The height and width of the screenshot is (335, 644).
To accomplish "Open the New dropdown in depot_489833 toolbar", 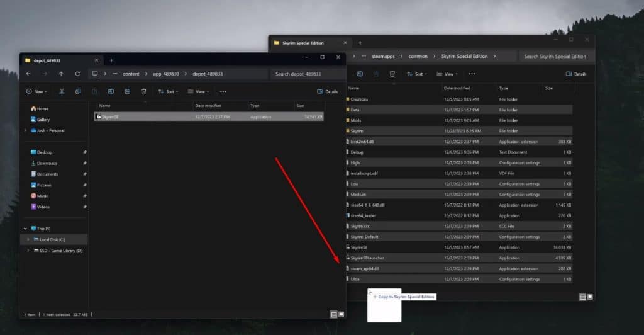I will point(36,91).
